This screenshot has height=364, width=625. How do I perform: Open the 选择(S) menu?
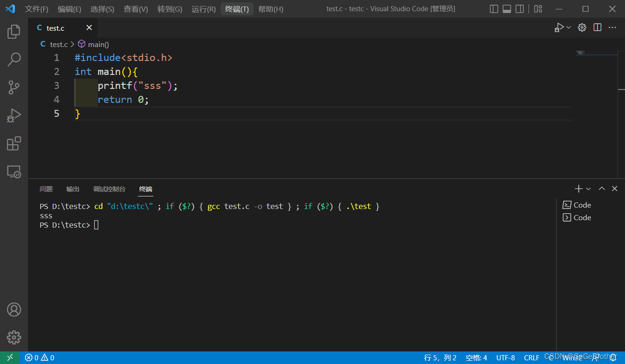coord(102,9)
